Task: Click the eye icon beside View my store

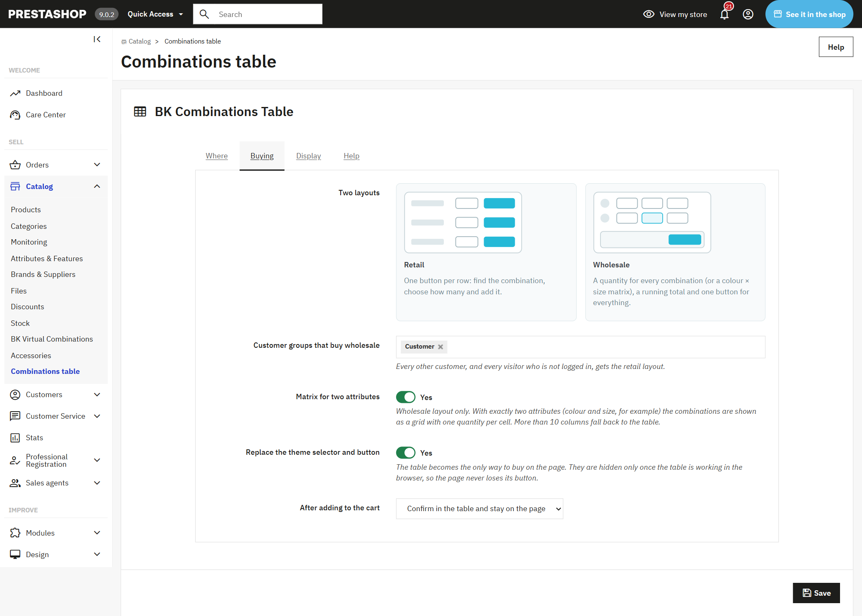Action: (649, 15)
